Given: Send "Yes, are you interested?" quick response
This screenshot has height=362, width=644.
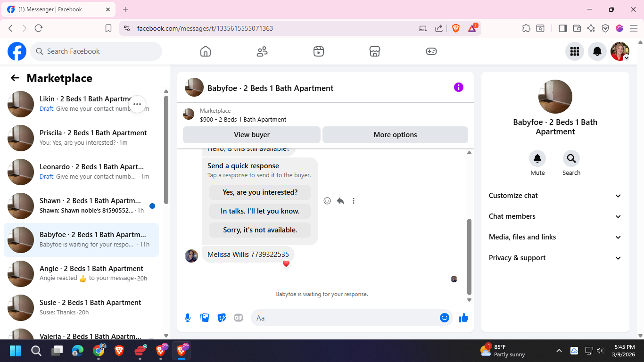Looking at the screenshot, I should (260, 192).
